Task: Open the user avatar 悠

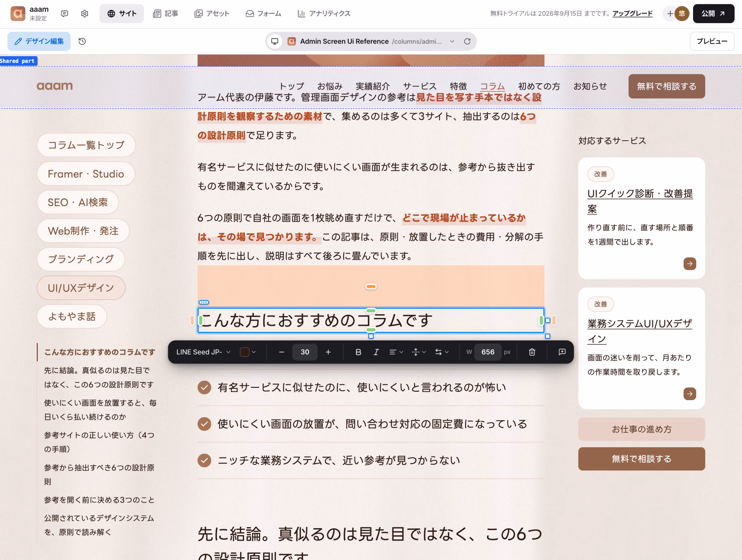Action: click(682, 14)
